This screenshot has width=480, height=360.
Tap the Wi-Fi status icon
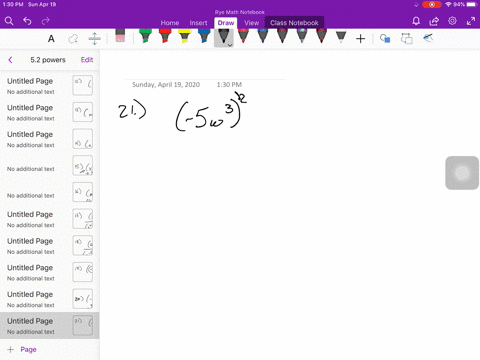pyautogui.click(x=448, y=4)
